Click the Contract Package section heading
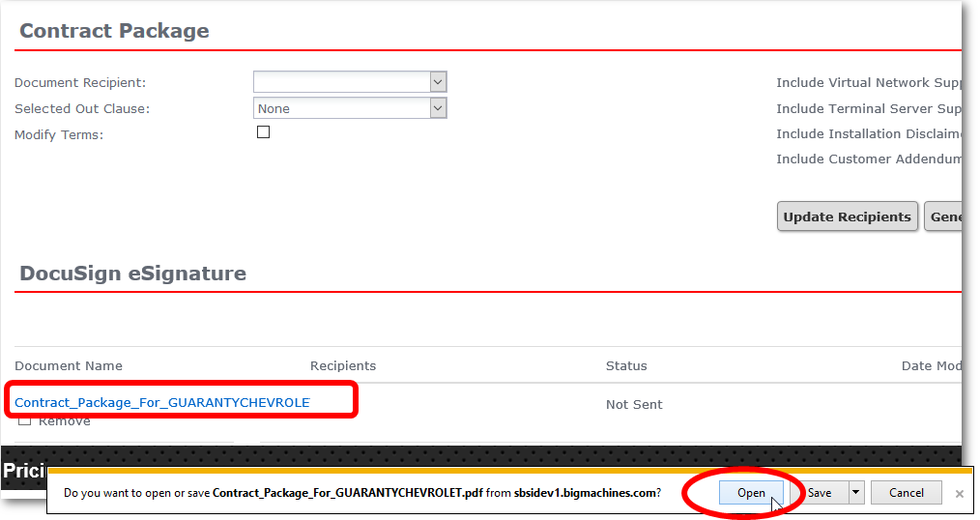Screen dimensions: 980x520 pyautogui.click(x=114, y=31)
